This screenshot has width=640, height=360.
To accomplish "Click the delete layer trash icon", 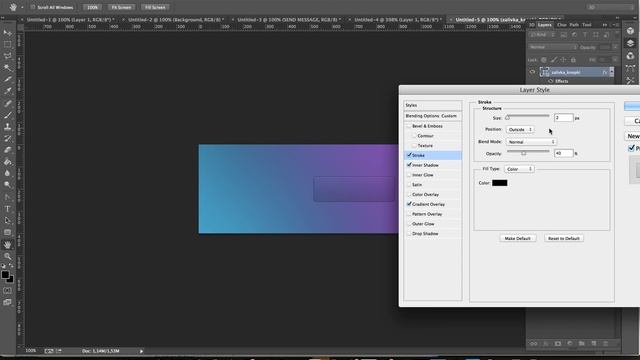I will pos(606,344).
